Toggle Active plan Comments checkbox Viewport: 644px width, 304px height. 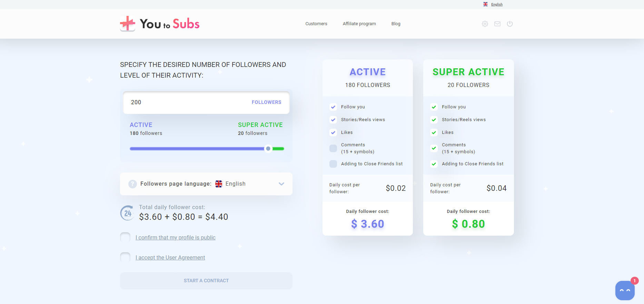click(x=333, y=148)
